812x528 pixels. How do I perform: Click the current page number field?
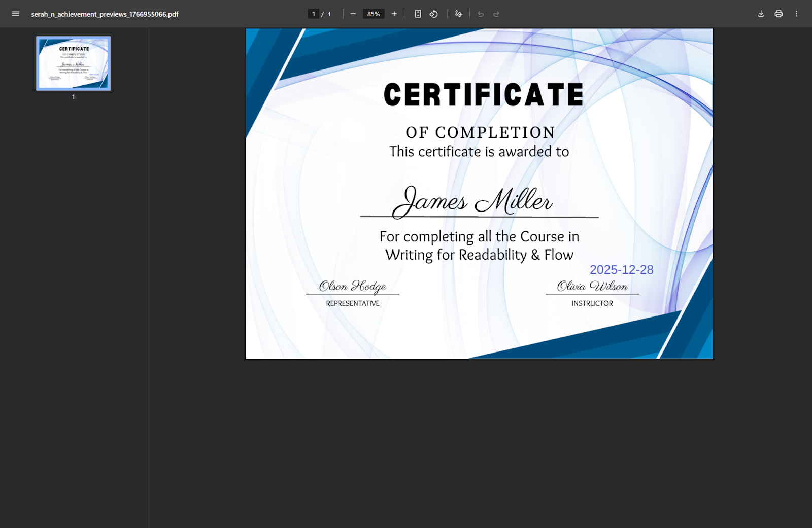[314, 14]
